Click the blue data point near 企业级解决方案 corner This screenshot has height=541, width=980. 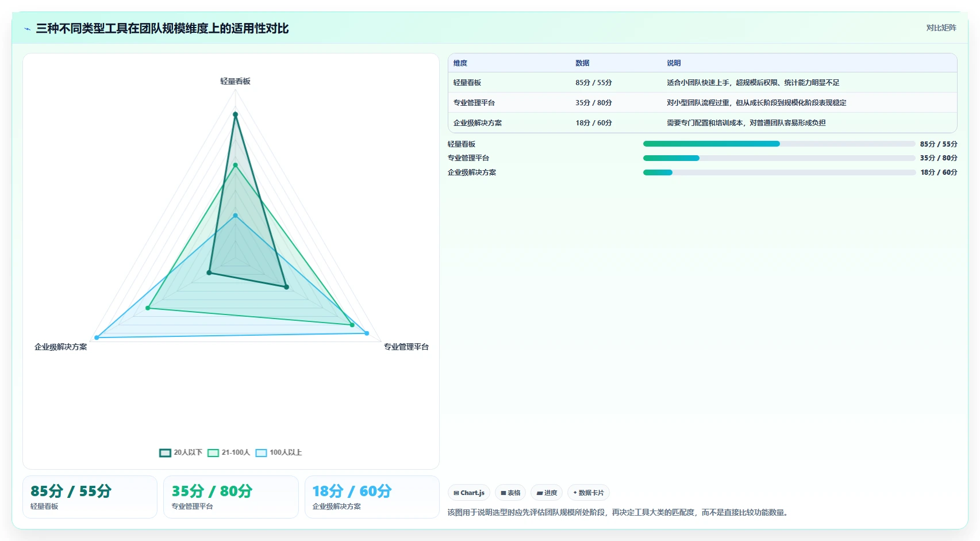click(97, 337)
